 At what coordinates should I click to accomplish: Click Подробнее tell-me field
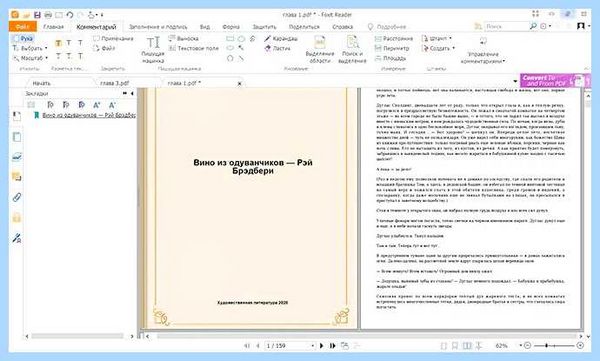(x=391, y=27)
